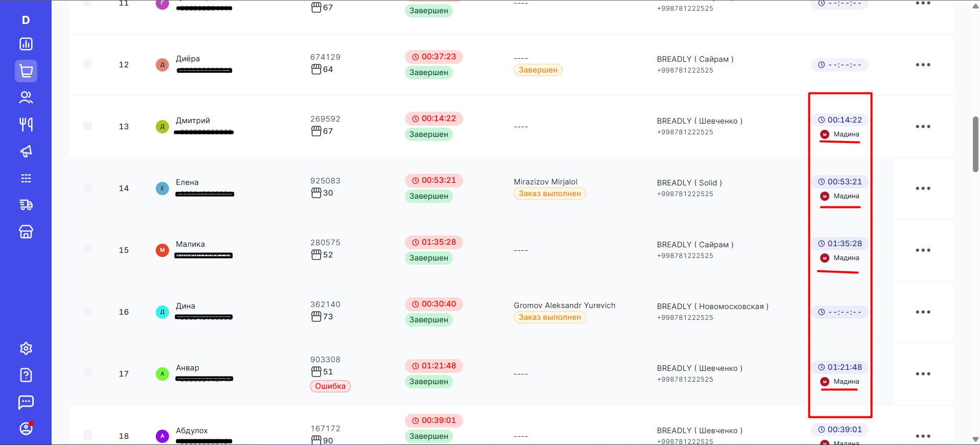
Task: Open the analytics chart icon in sidebar
Action: (x=26, y=44)
